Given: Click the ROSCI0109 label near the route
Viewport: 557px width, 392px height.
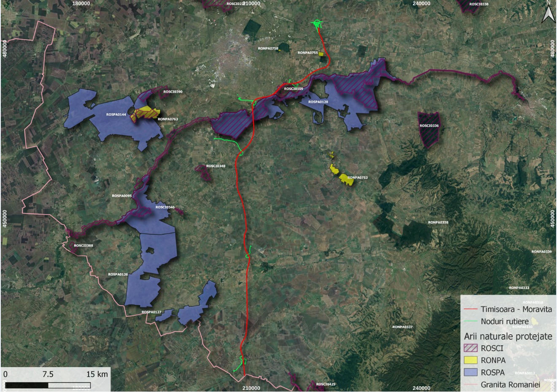Looking at the screenshot, I should coord(293,89).
